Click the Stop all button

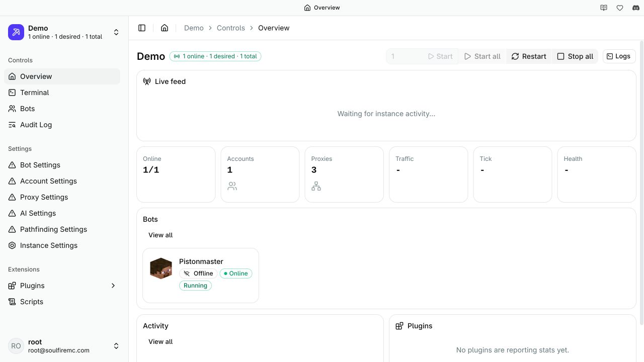[x=575, y=56]
